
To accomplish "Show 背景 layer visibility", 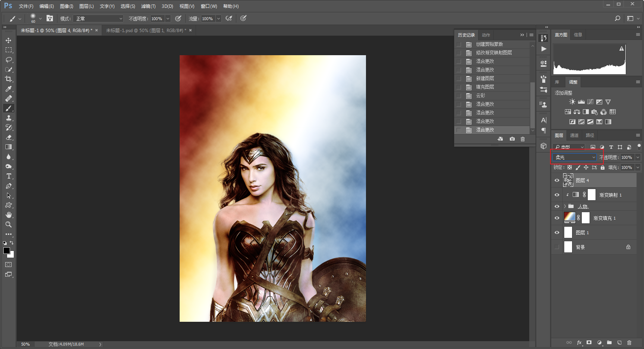I will coord(557,247).
